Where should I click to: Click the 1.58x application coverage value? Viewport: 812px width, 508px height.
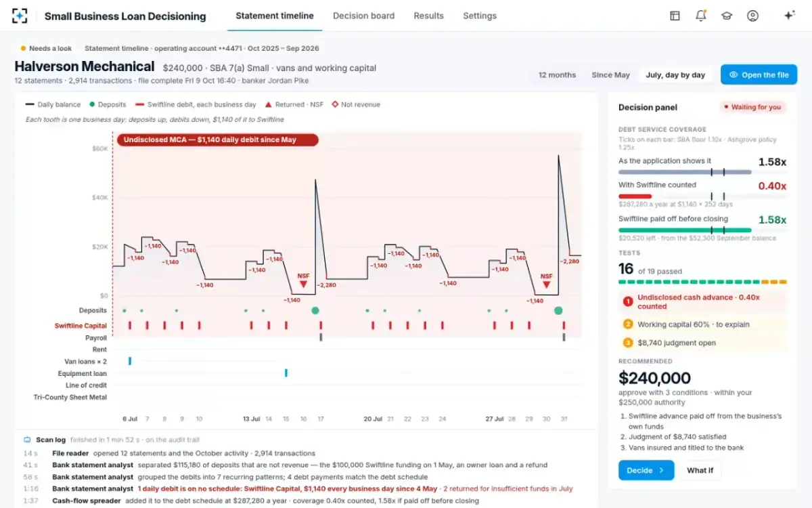(x=772, y=162)
